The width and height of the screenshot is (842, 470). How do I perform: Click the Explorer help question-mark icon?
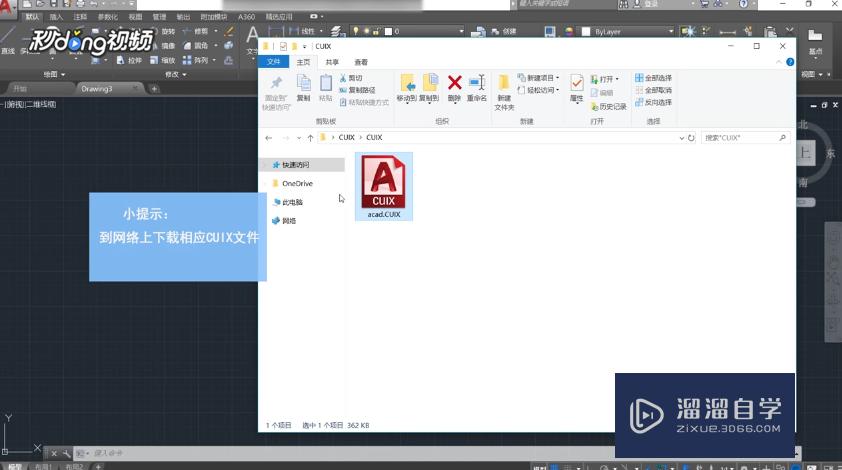790,62
